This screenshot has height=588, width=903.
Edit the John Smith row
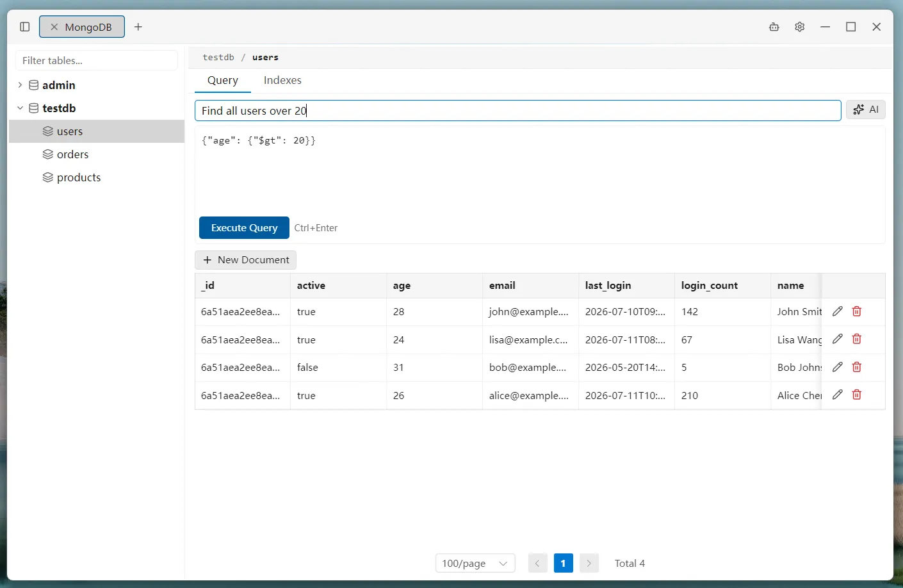(x=838, y=311)
